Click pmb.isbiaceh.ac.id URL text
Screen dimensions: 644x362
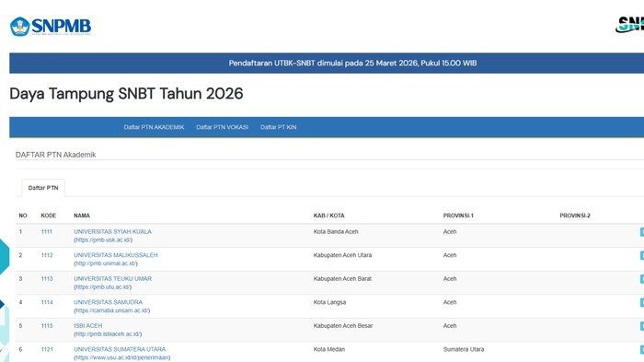(x=108, y=333)
